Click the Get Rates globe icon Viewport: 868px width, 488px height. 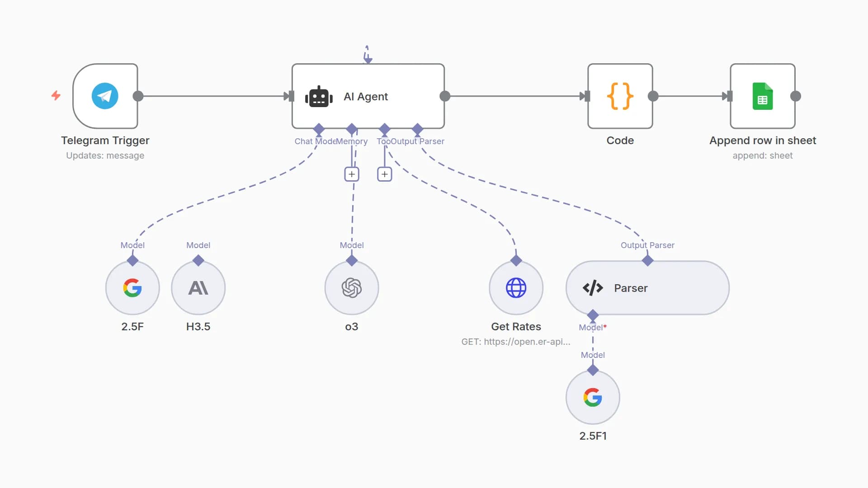516,288
